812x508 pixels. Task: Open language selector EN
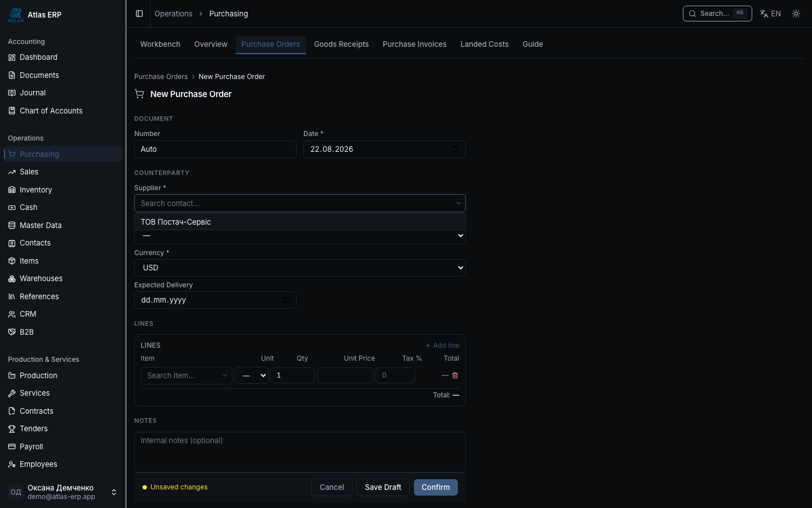pos(770,14)
